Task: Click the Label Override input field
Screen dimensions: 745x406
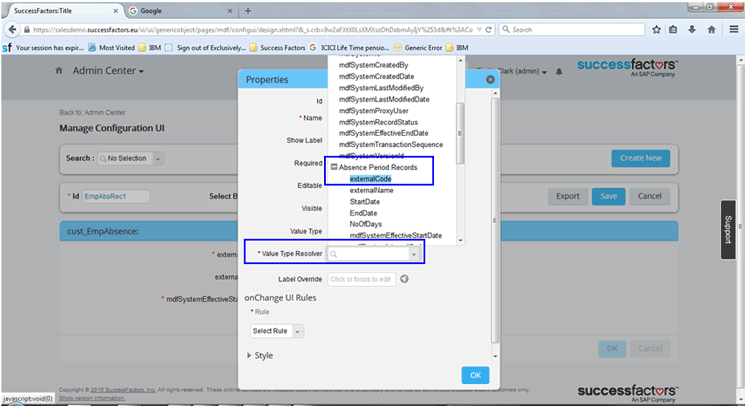Action: tap(360, 279)
